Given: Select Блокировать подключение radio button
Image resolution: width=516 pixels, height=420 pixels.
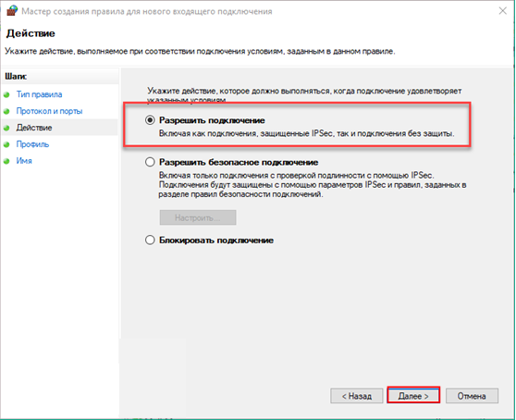Looking at the screenshot, I should (x=150, y=240).
